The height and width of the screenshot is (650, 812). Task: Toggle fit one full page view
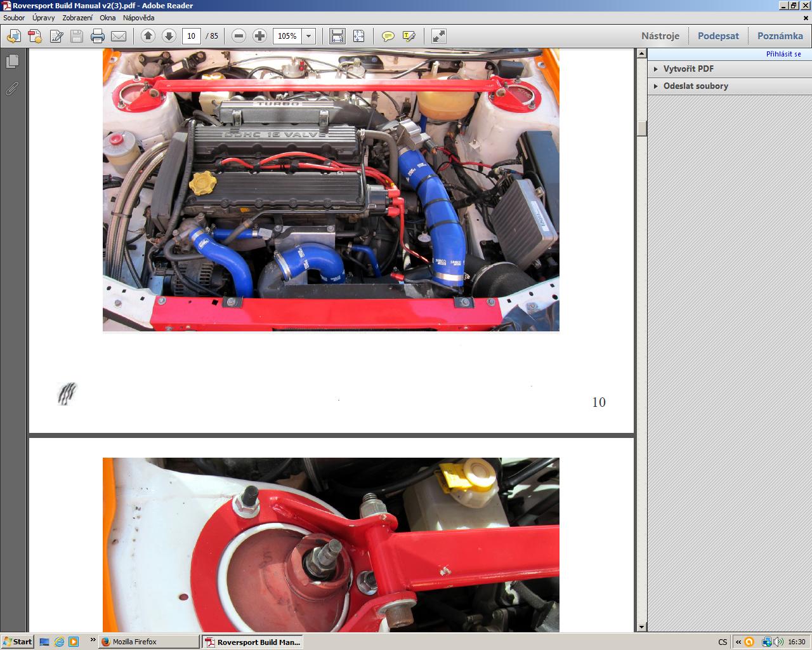358,36
